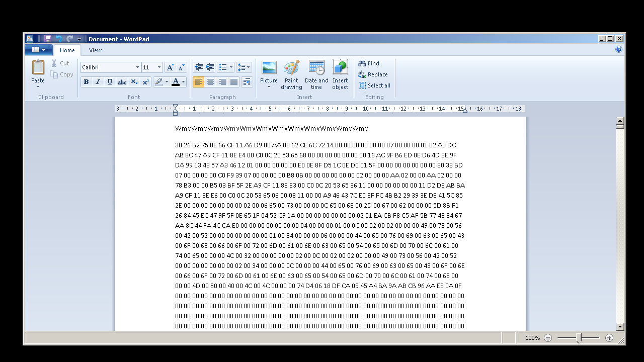The image size is (644, 362).
Task: Align text to the left
Action: (199, 82)
